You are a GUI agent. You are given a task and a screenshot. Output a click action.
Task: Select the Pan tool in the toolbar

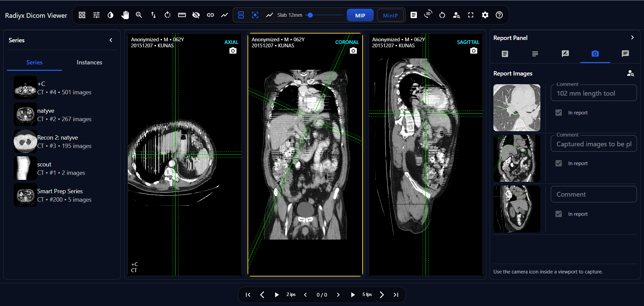(125, 15)
